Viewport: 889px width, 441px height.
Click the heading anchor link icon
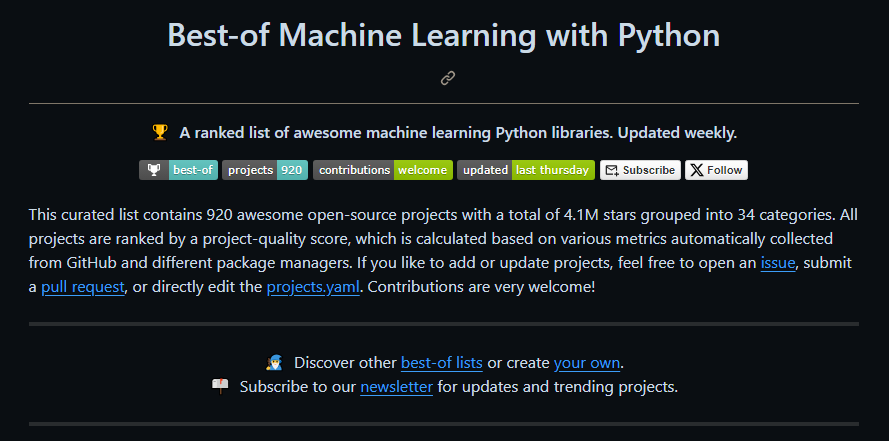(448, 78)
